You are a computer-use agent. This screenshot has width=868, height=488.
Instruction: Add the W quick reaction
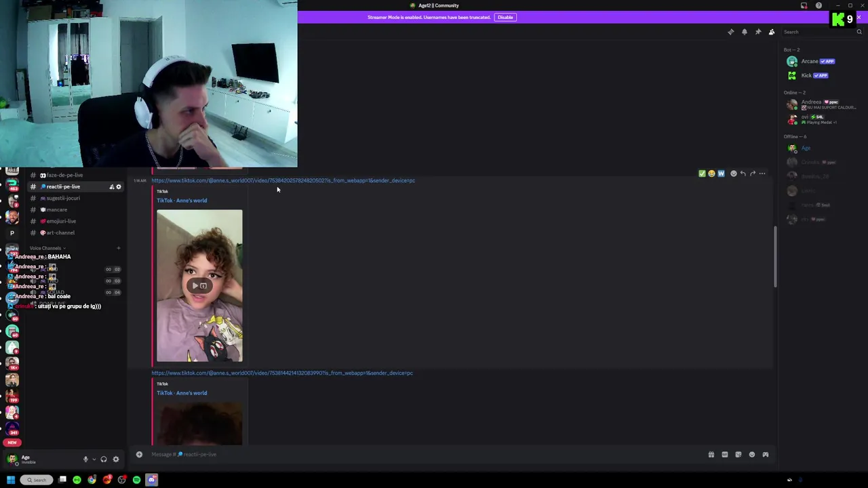721,174
